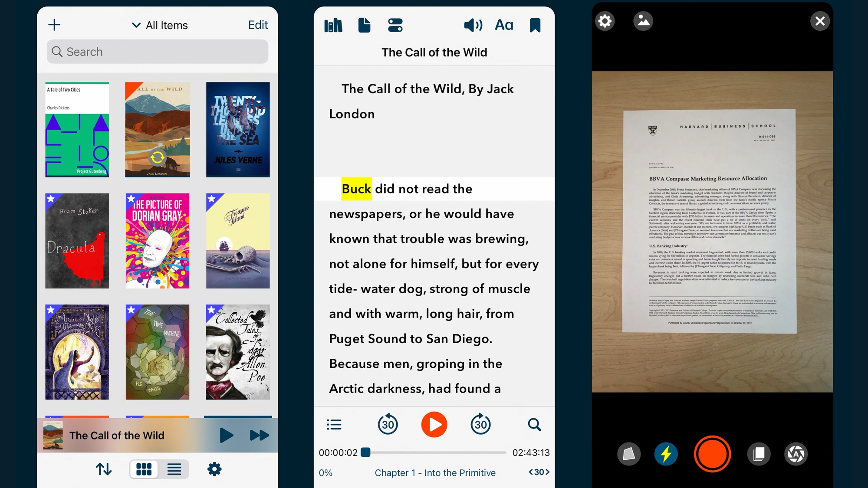Expand All Items dropdown filter
868x488 pixels.
pos(158,25)
